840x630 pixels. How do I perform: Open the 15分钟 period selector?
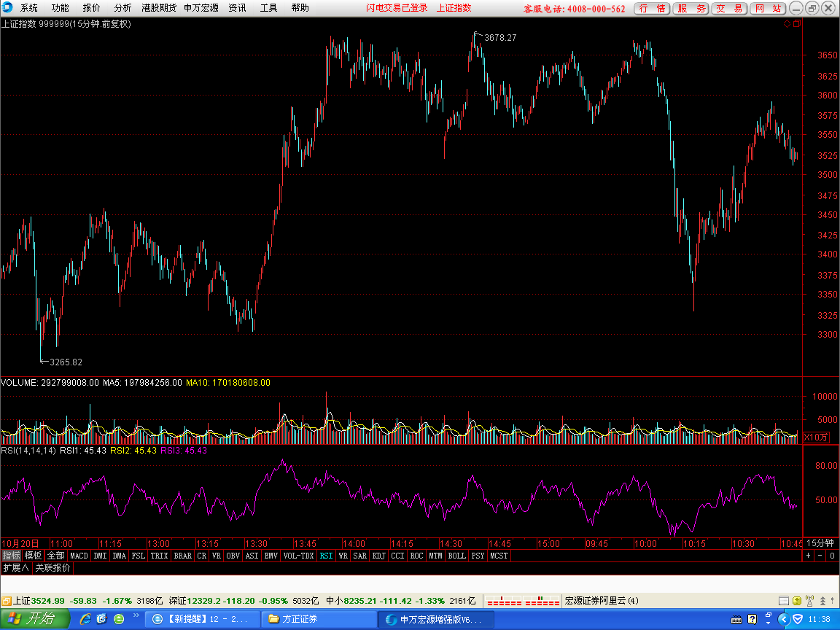[820, 543]
